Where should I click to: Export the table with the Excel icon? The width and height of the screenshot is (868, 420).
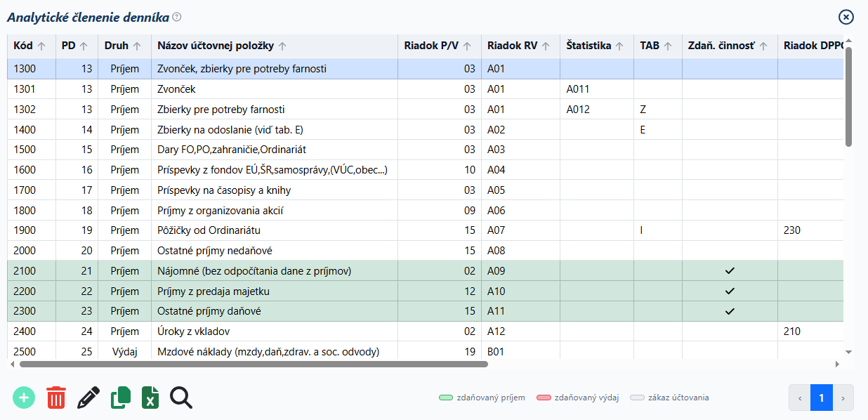[150, 398]
